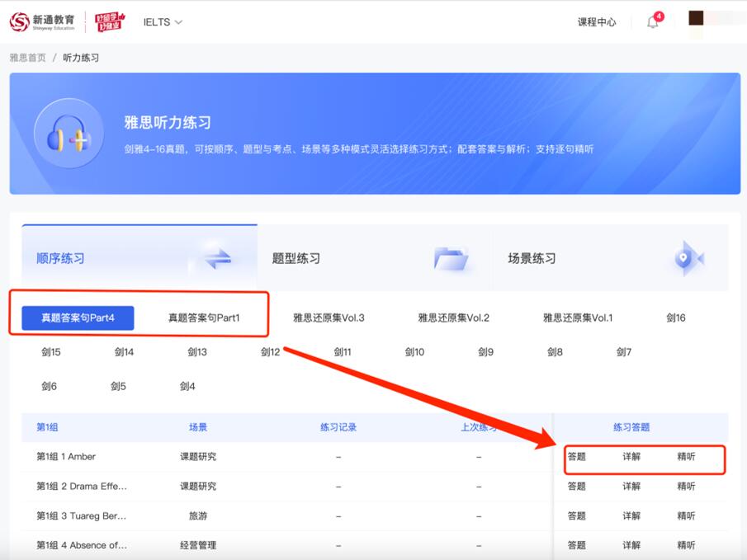The width and height of the screenshot is (747, 560).
Task: Select 剑9 book
Action: click(485, 352)
